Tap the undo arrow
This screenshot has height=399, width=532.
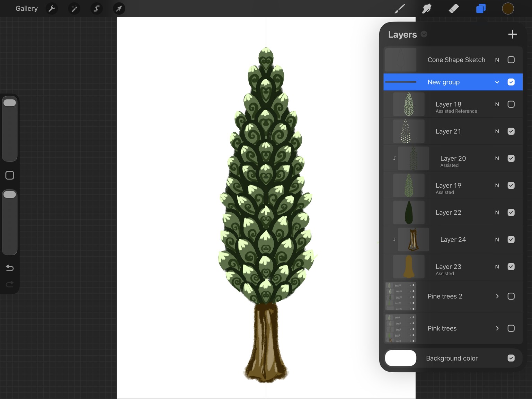[10, 268]
